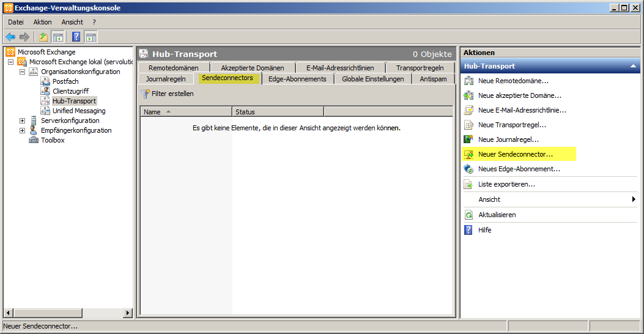Click the Neue Transportregel icon
The height and width of the screenshot is (334, 644).
[468, 125]
